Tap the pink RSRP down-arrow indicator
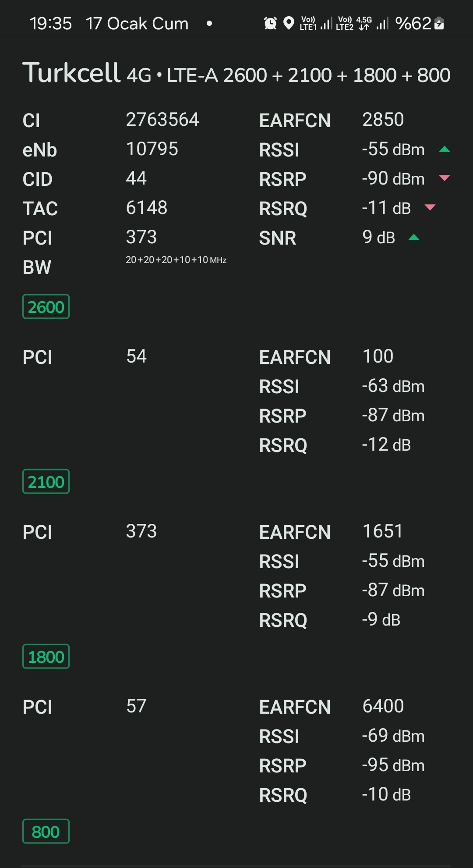The image size is (473, 868). point(445,178)
